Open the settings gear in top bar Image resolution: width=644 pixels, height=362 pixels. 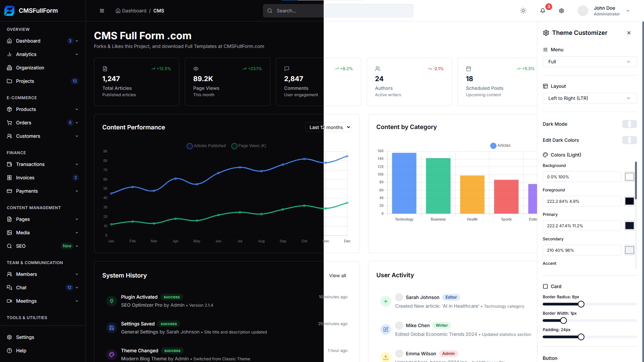(561, 11)
